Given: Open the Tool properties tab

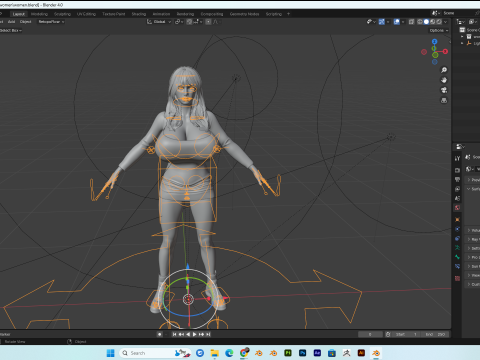Looking at the screenshot, I should click(x=457, y=158).
